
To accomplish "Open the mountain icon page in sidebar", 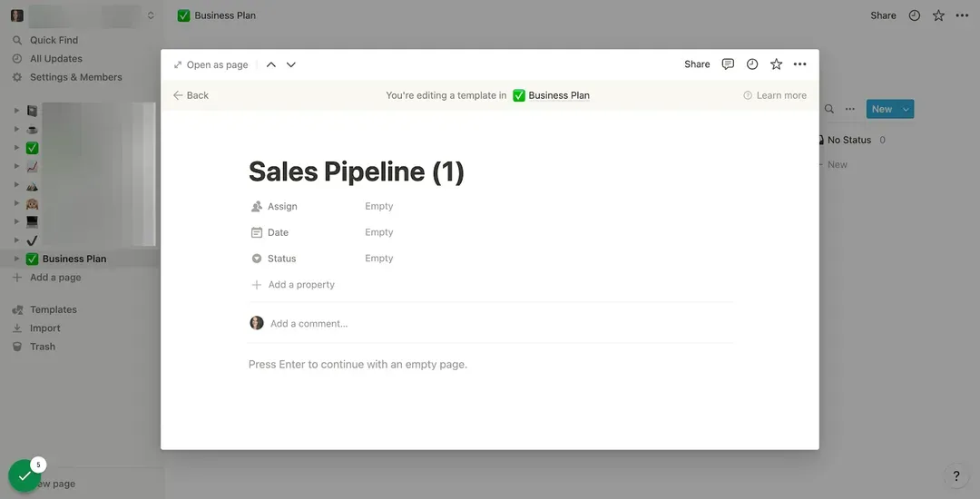I will click(32, 185).
